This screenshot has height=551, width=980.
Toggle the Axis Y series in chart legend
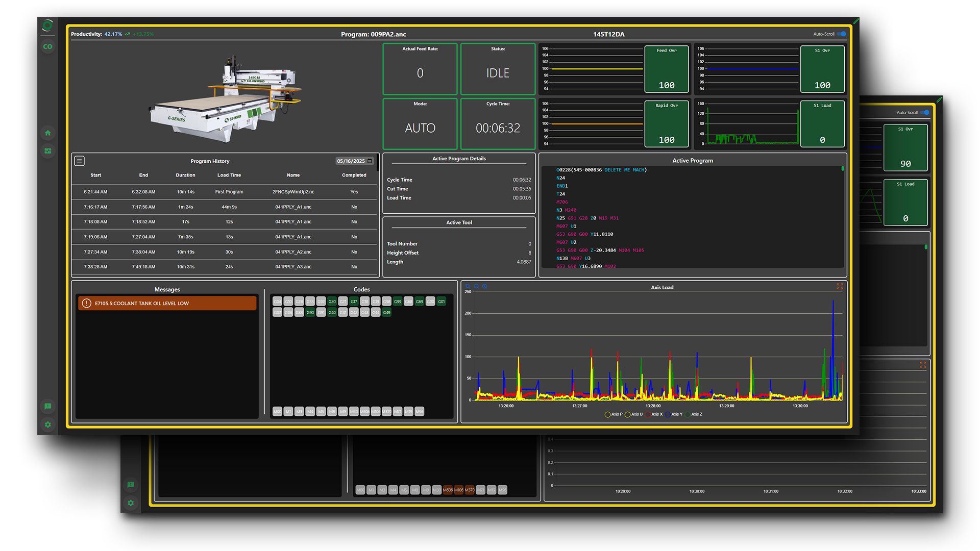coord(673,414)
